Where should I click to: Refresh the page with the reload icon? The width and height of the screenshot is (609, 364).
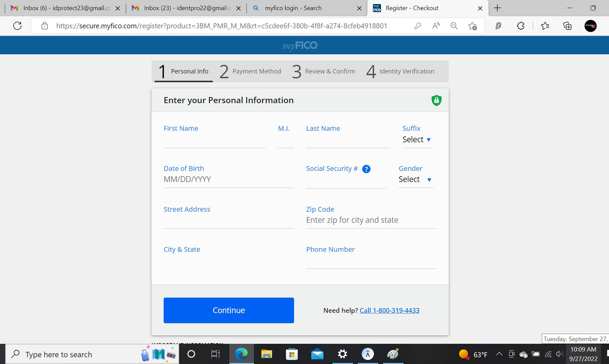(17, 26)
